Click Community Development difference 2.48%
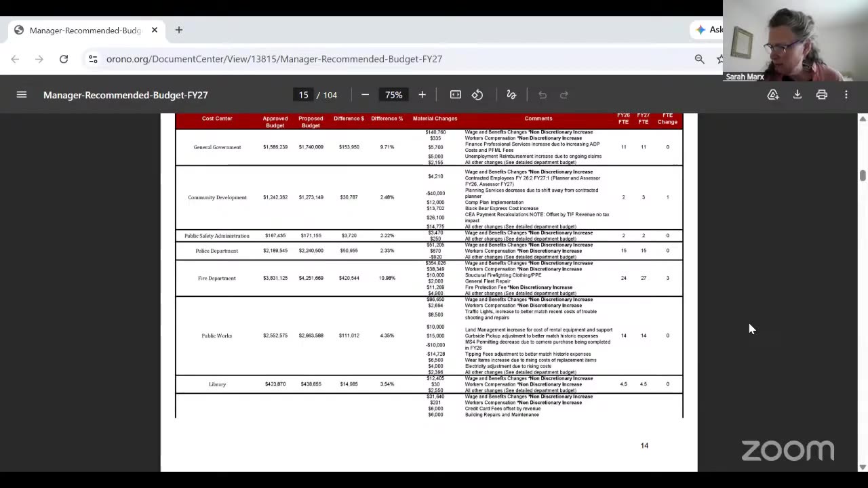 coord(387,197)
